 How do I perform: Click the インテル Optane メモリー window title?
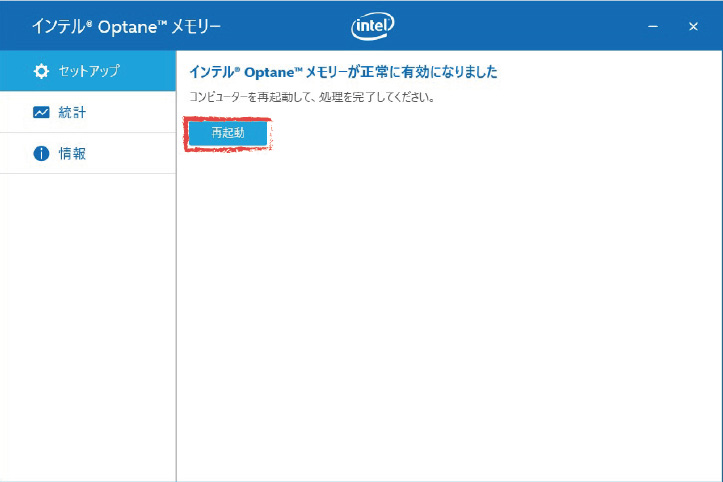[x=126, y=26]
